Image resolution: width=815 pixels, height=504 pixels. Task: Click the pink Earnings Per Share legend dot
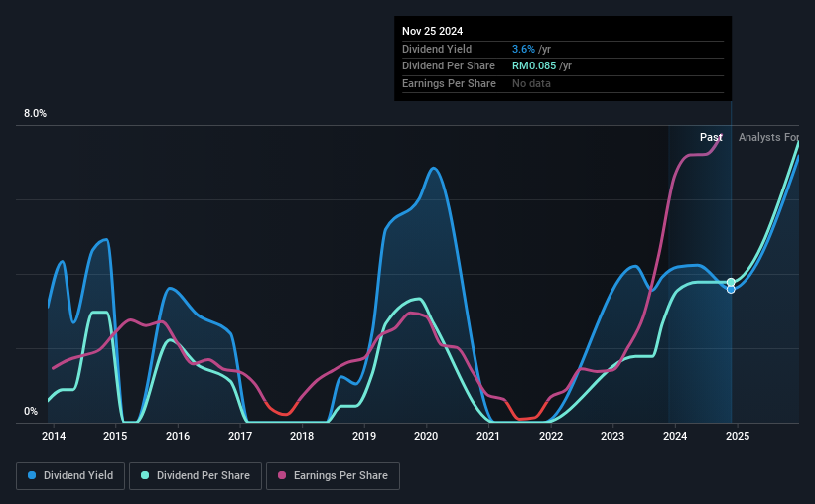[282, 475]
